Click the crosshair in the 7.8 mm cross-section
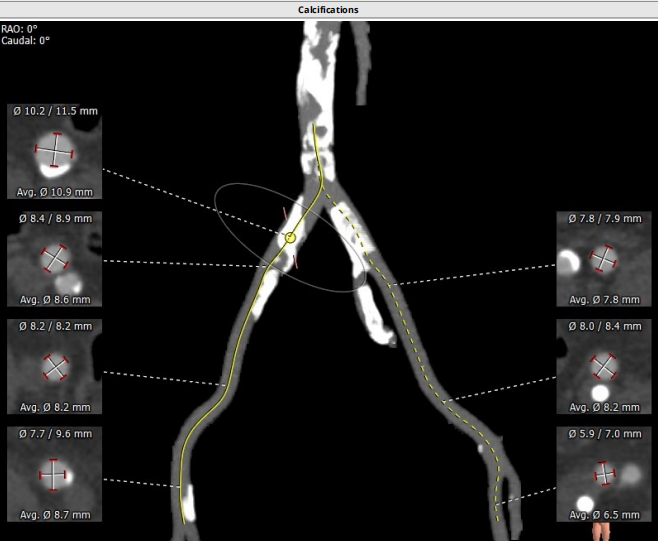Viewport: 658px width, 541px height. 604,260
